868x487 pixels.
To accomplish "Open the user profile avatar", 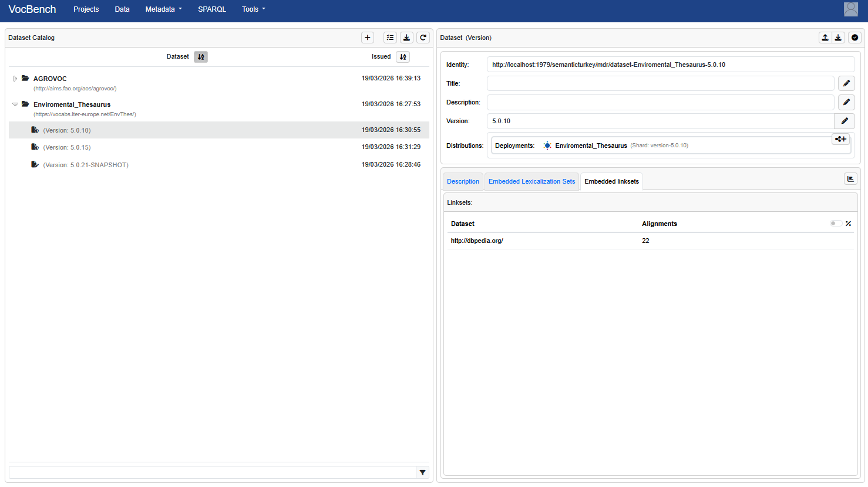I will click(851, 9).
